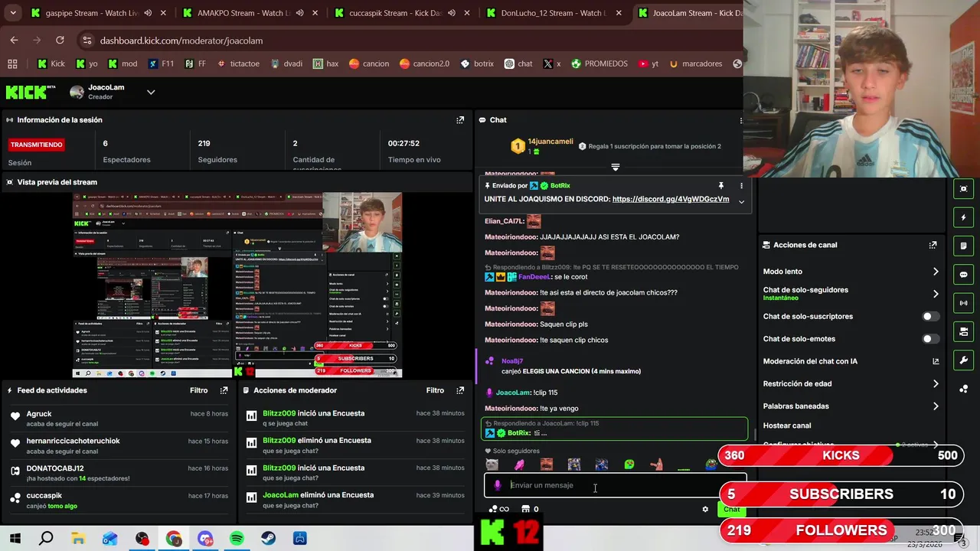Open the focus frame sidebar icon
980x551 pixels.
963,188
